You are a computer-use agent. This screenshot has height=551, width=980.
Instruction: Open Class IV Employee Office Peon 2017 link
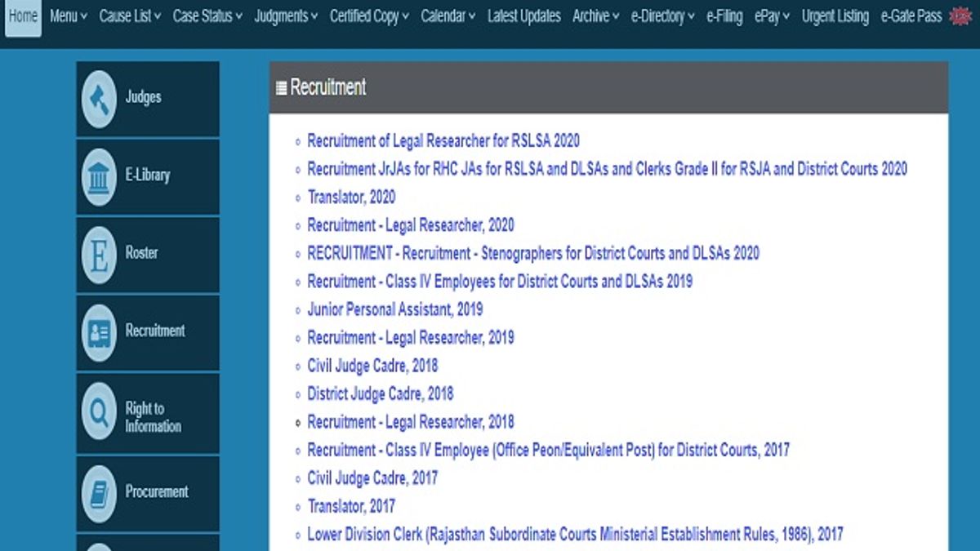(x=548, y=450)
